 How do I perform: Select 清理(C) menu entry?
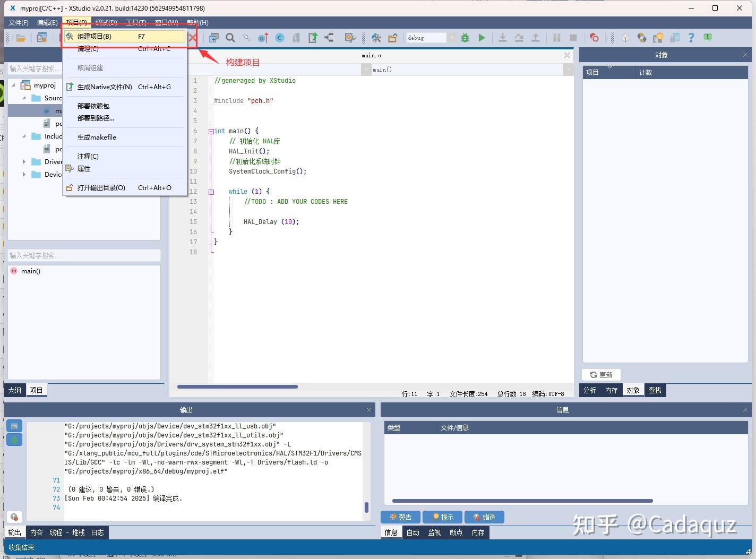tap(125, 49)
